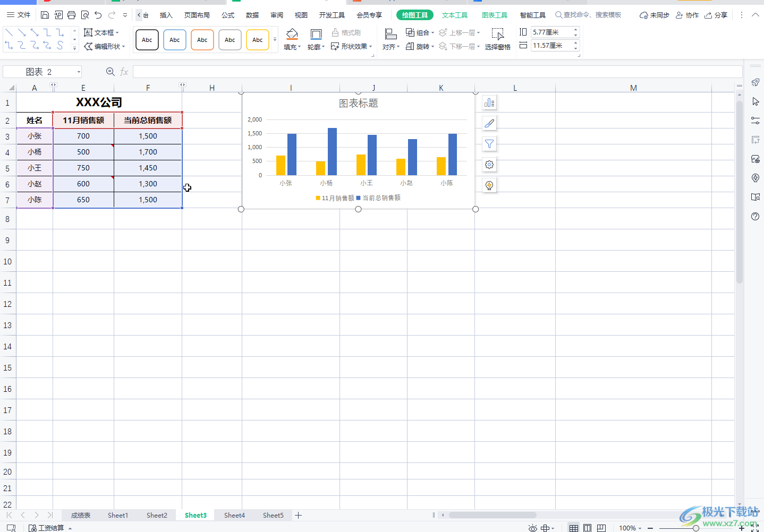Screen dimensions: 764x532
Task: Add a new sheet with plus button
Action: pos(299,515)
